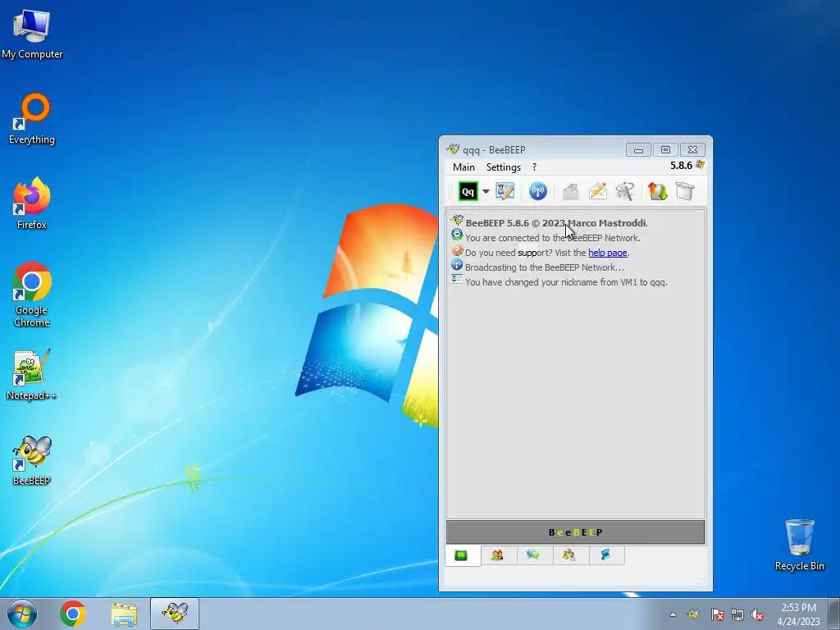Click the blue broadcast antenna icon

point(538,191)
